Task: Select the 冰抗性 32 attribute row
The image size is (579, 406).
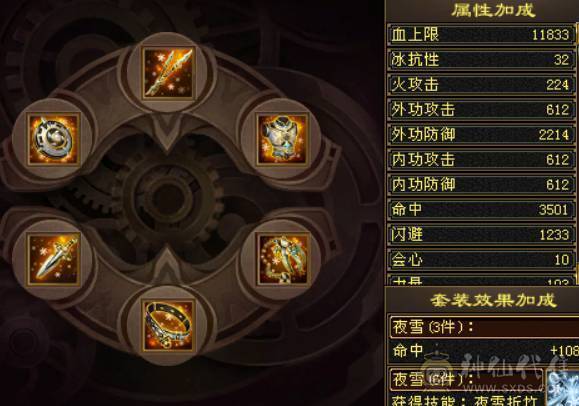Action: tap(481, 59)
